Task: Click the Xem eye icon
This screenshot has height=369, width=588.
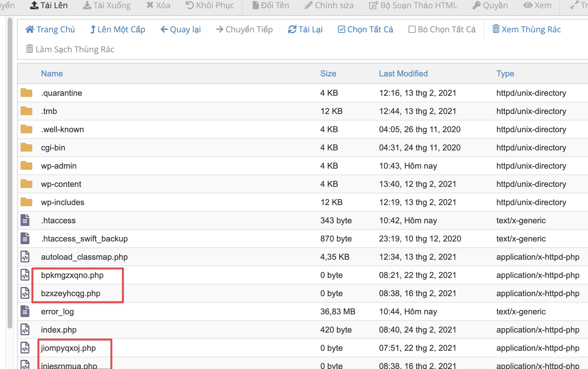Action: tap(528, 5)
